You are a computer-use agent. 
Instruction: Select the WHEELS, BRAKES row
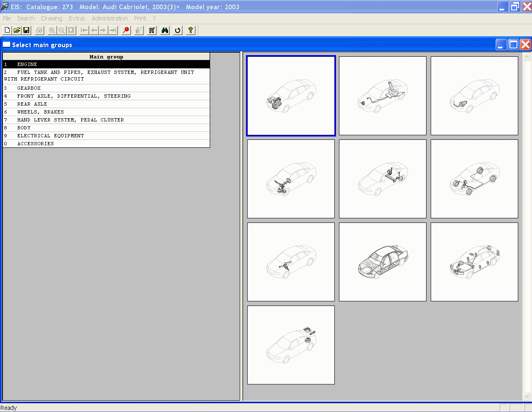pos(106,112)
